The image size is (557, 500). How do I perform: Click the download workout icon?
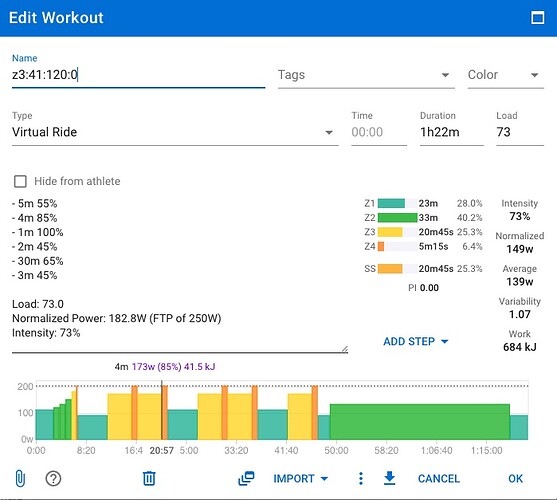click(390, 478)
